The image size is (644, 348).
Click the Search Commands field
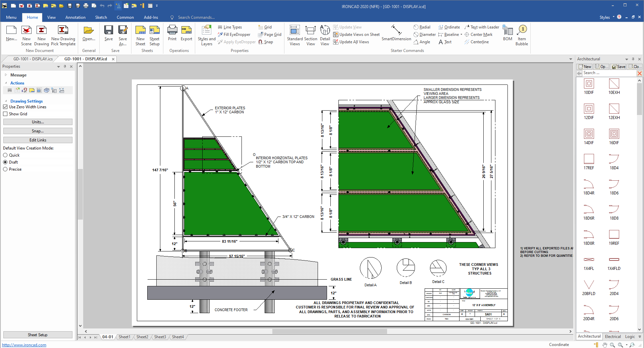coord(196,17)
